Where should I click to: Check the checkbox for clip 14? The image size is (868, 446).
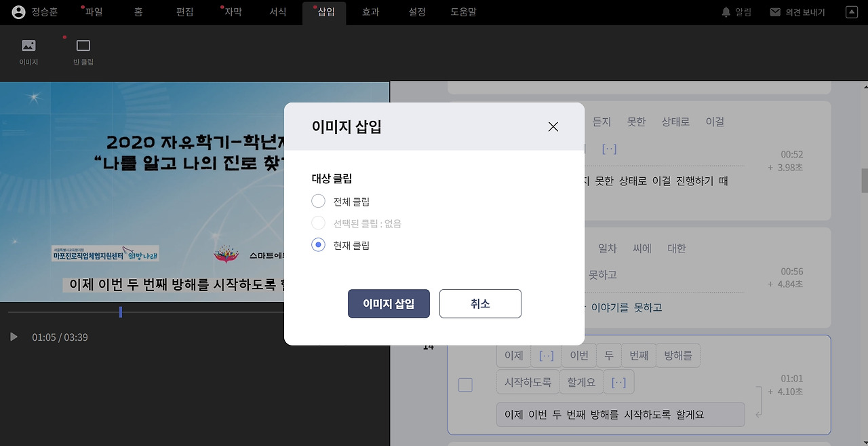pyautogui.click(x=465, y=384)
